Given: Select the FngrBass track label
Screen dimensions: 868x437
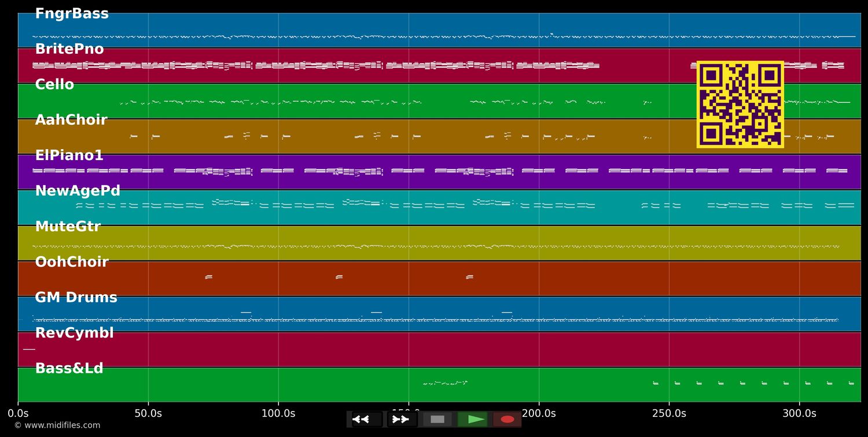Looking at the screenshot, I should click(72, 14).
